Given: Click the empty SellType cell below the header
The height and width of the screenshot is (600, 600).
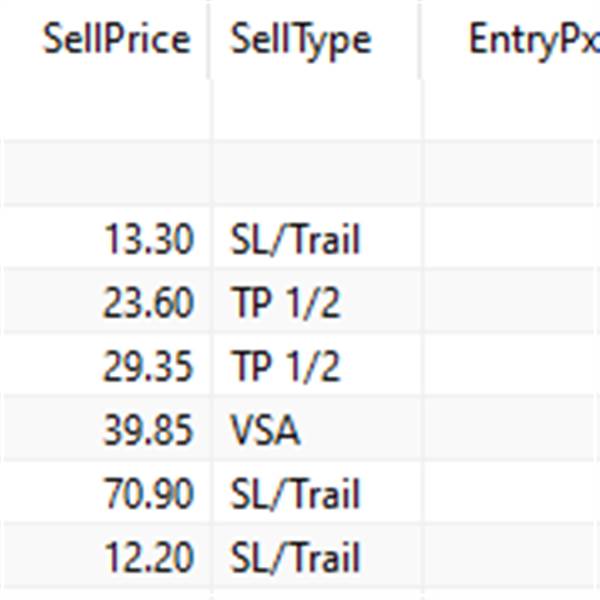Looking at the screenshot, I should point(316,111).
